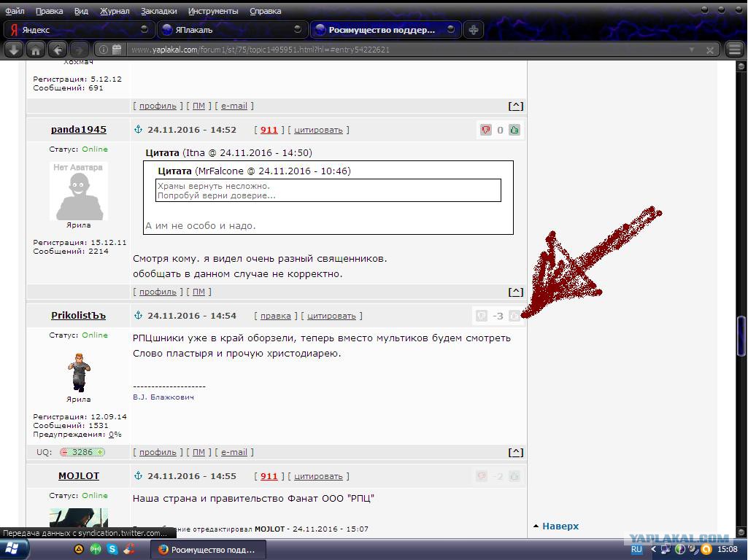The width and height of the screenshot is (748, 560).
Task: Switch keyboard language via RU indicator
Action: 636,550
